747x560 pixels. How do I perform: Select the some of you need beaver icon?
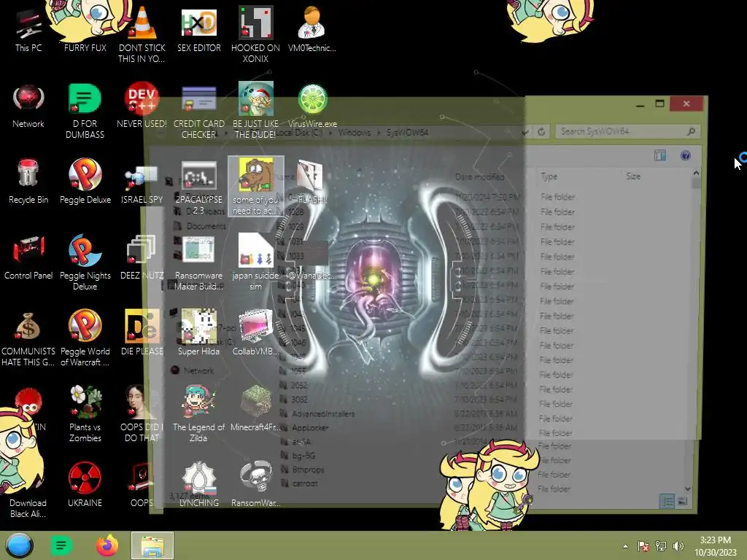(255, 186)
